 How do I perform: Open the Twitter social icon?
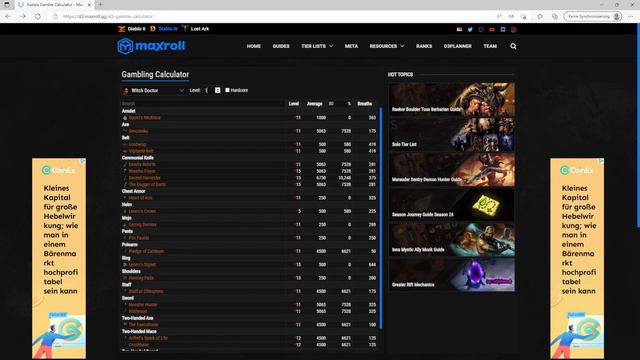(x=470, y=29)
